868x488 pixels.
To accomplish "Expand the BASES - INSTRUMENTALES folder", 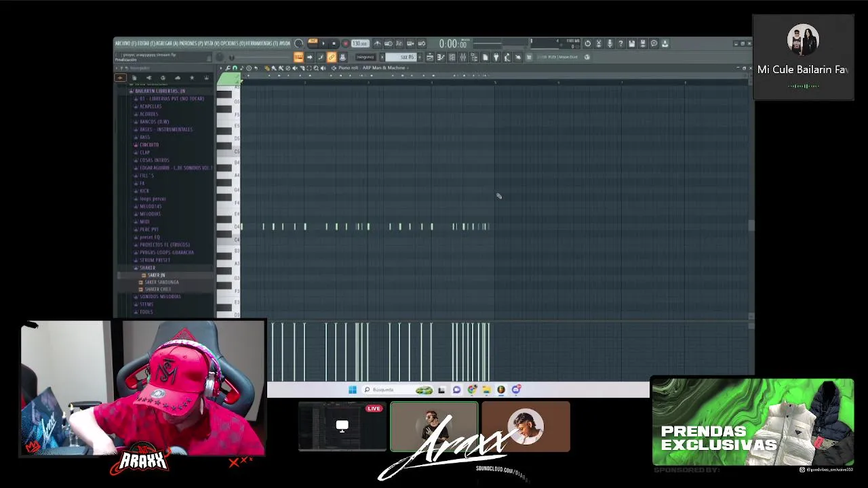I will (166, 129).
